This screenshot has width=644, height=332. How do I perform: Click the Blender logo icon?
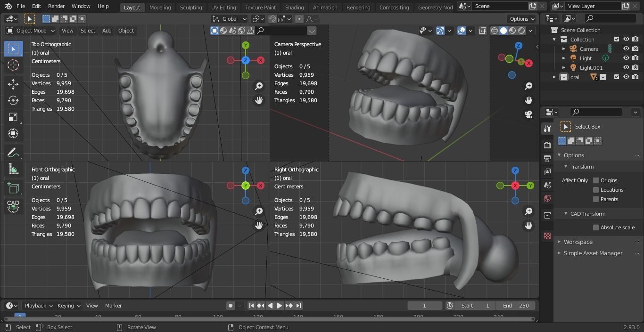click(8, 6)
